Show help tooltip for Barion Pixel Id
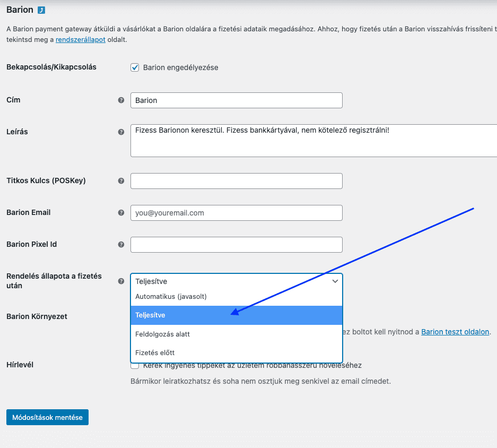 pyautogui.click(x=121, y=245)
